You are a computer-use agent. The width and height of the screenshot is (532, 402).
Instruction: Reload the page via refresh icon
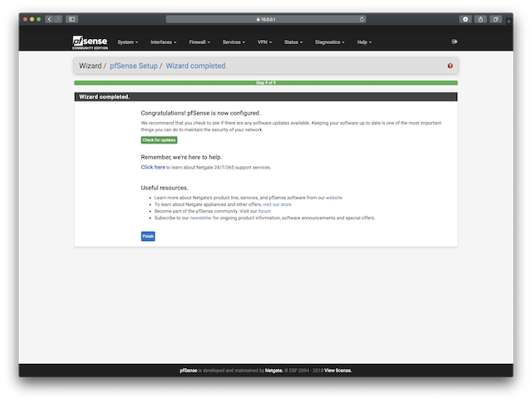[362, 19]
